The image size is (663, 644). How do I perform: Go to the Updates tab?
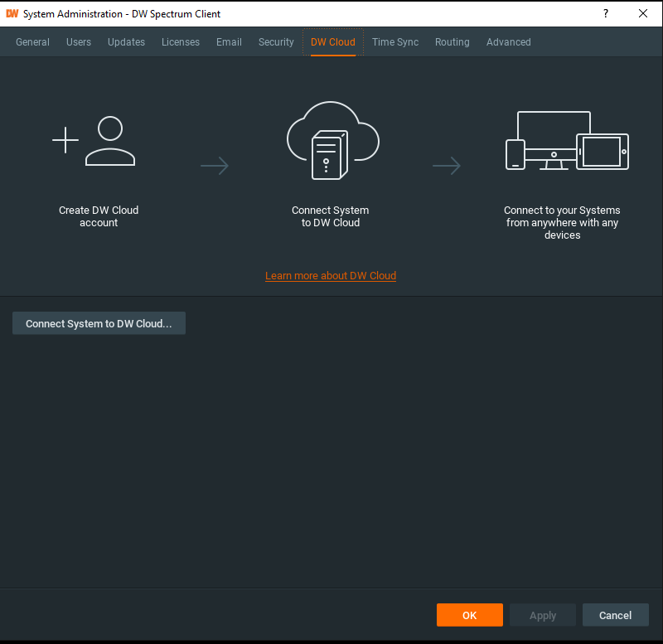(x=126, y=42)
